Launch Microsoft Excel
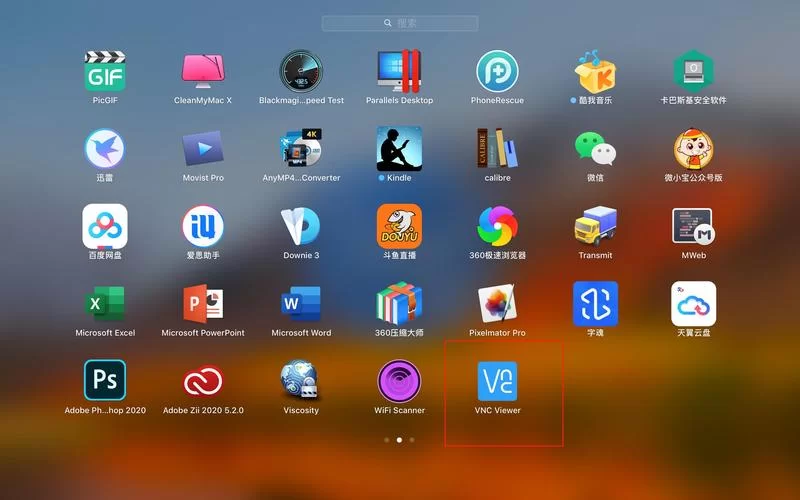800x500 pixels. coord(105,304)
